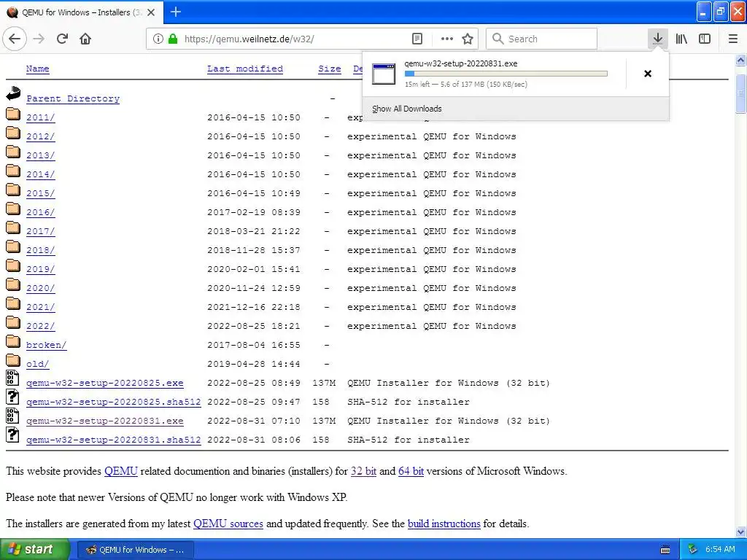Open the build instructions link
The width and height of the screenshot is (747, 560).
[x=444, y=524]
